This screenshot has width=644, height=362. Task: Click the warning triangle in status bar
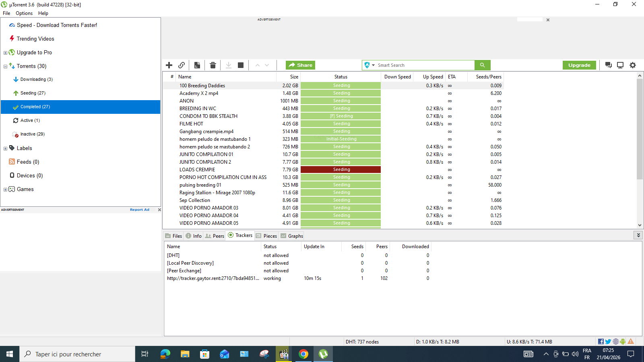(631, 341)
